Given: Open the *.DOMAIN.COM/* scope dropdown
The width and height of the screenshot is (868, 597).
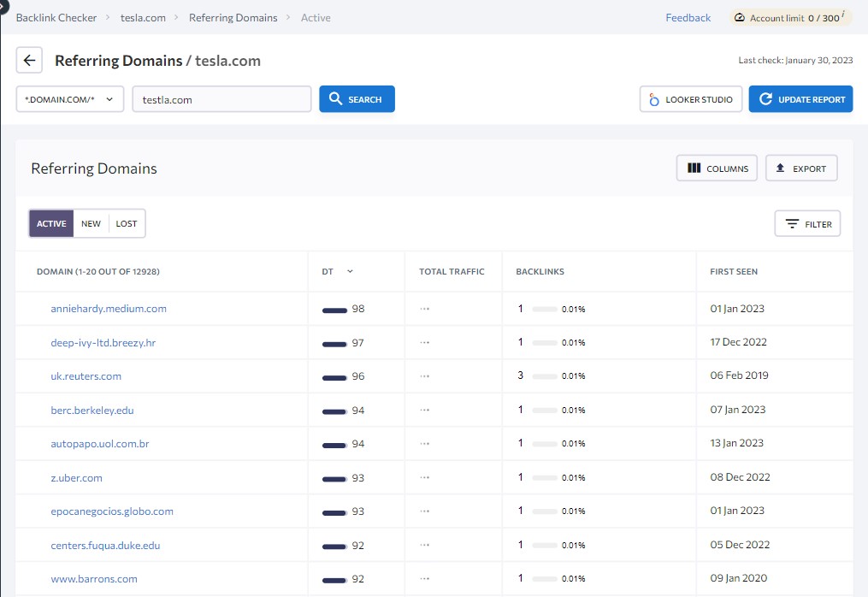Looking at the screenshot, I should 70,99.
